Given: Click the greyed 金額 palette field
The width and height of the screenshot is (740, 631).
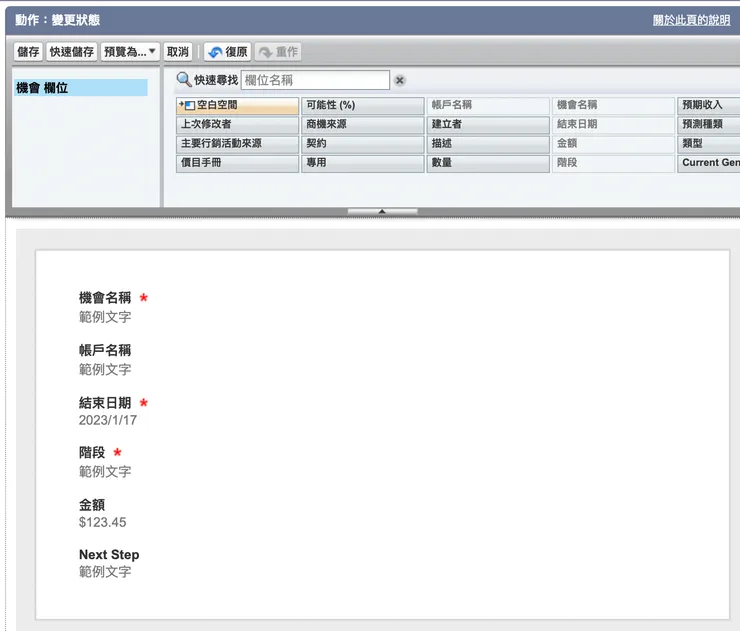Looking at the screenshot, I should [x=613, y=144].
